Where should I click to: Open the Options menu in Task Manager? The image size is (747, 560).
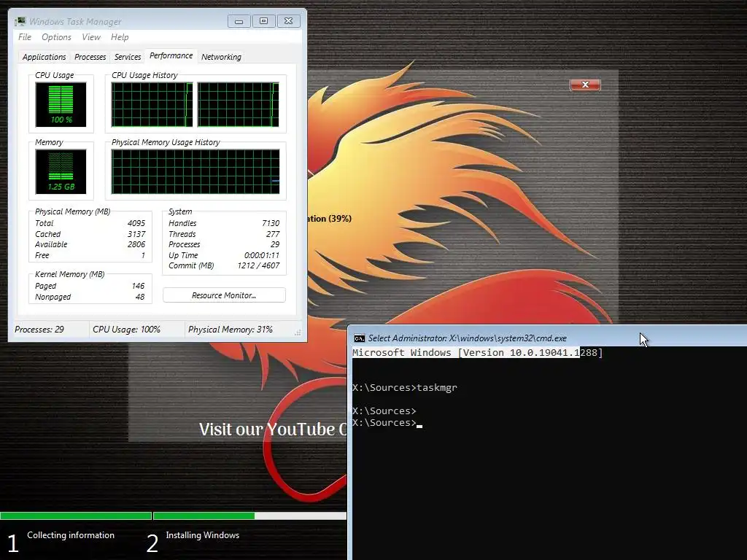coord(56,37)
